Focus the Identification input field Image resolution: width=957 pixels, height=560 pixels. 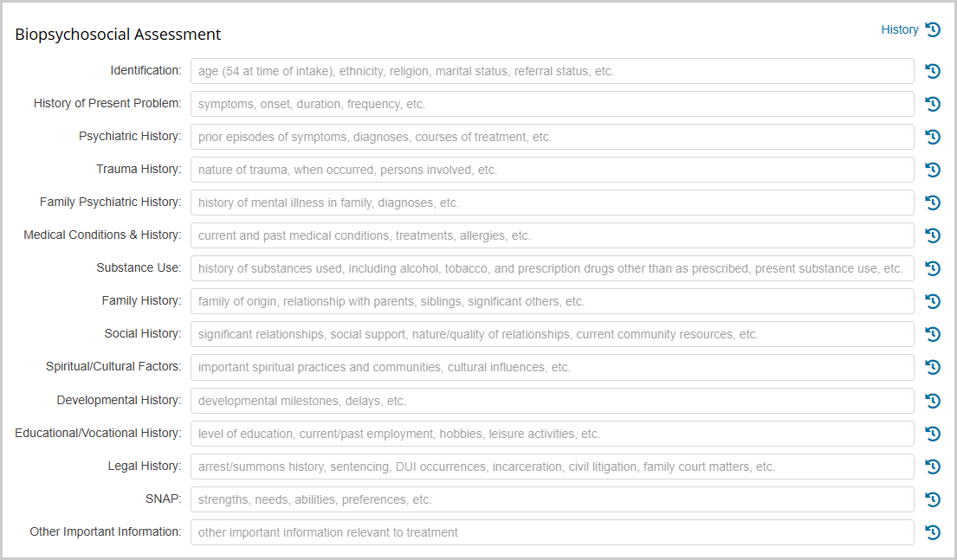point(553,71)
